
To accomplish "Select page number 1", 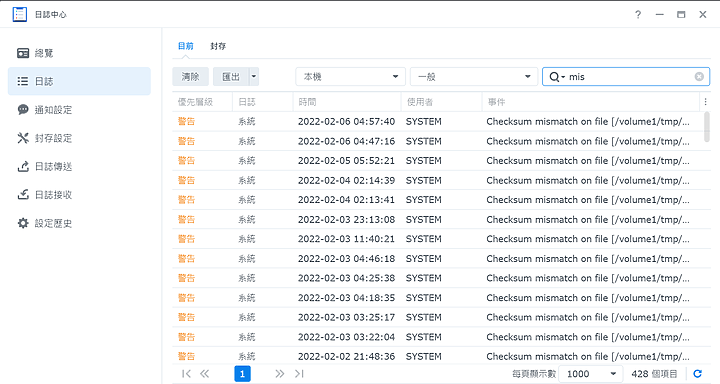I will tap(242, 374).
